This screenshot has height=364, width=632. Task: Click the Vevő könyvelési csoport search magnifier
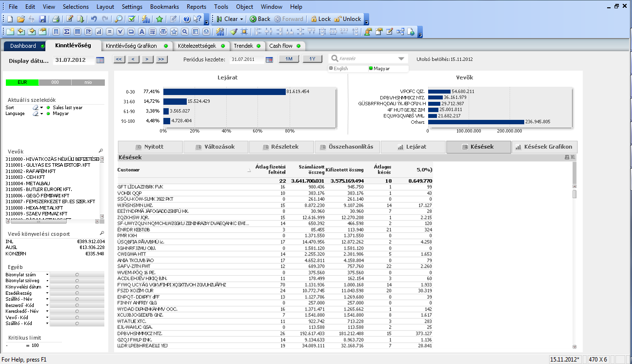click(x=101, y=233)
